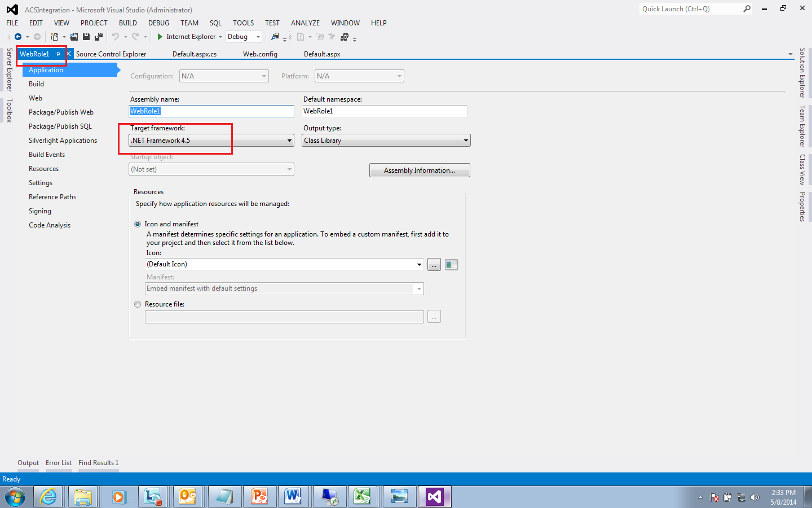Open Windows Media Player from the taskbar

click(118, 497)
